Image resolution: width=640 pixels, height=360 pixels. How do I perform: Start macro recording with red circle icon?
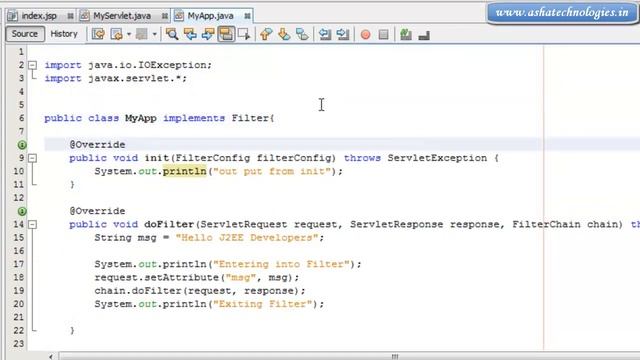click(365, 35)
